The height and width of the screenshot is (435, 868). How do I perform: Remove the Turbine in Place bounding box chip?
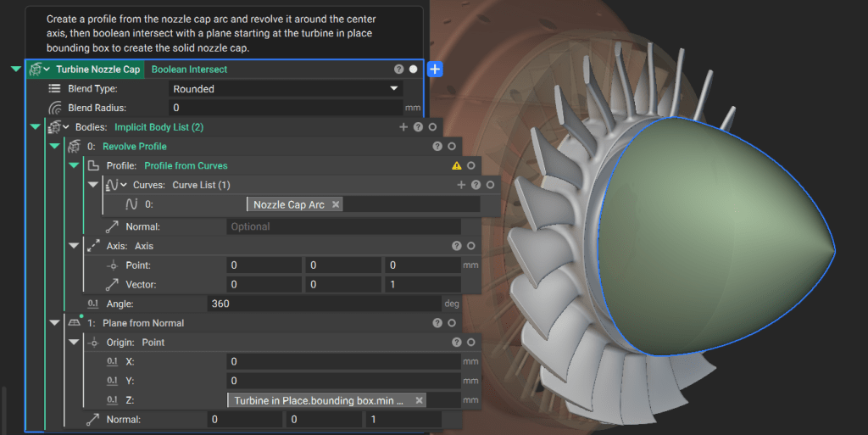(x=419, y=400)
